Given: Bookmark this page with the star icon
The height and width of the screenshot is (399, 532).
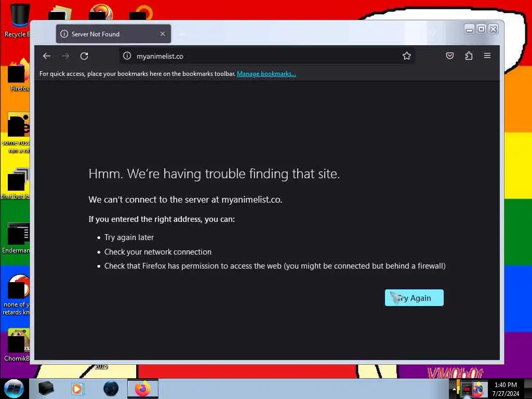Looking at the screenshot, I should (x=406, y=56).
